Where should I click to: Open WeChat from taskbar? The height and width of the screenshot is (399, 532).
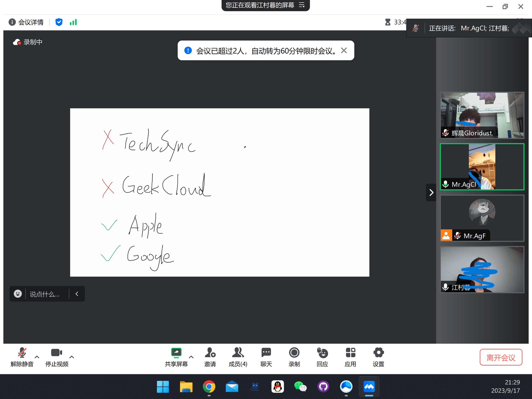pyautogui.click(x=300, y=387)
